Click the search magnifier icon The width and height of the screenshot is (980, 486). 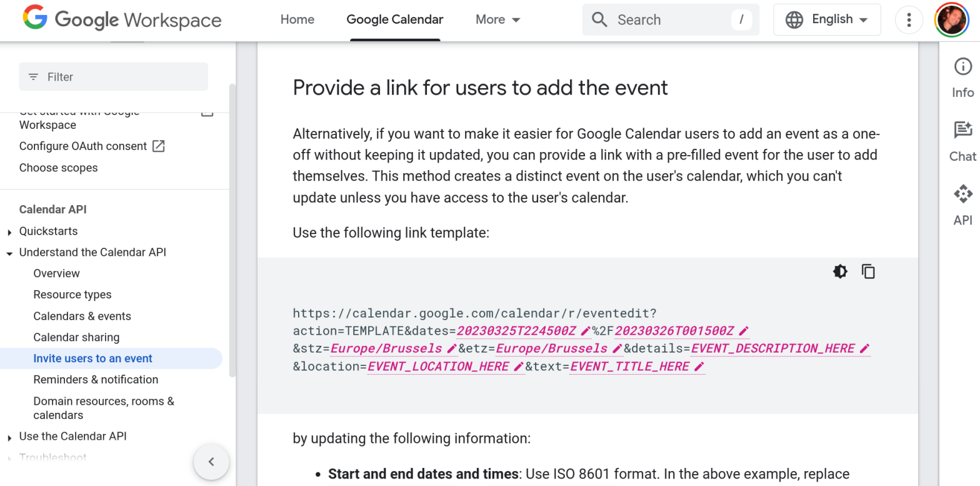coord(599,19)
